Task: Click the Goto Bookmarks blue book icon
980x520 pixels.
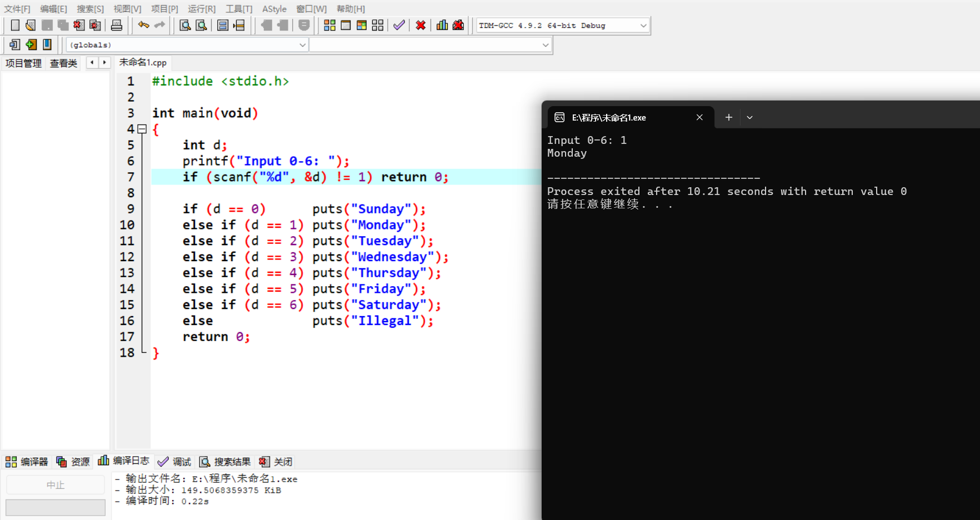Action: [47, 44]
